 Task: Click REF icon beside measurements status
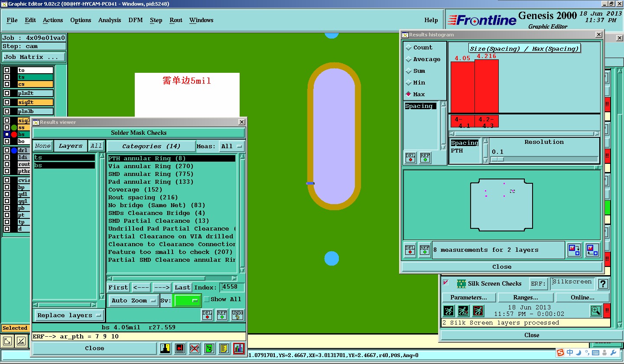pos(425,250)
